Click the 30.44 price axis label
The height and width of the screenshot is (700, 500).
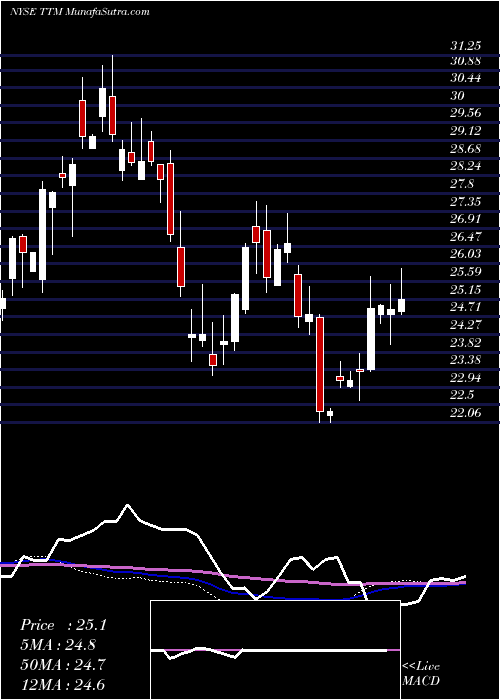465,78
